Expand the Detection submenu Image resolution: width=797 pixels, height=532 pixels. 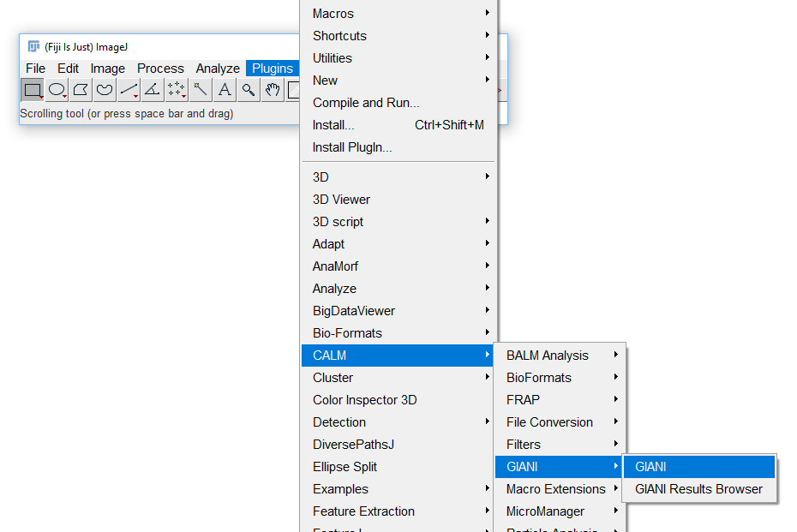[x=398, y=422]
